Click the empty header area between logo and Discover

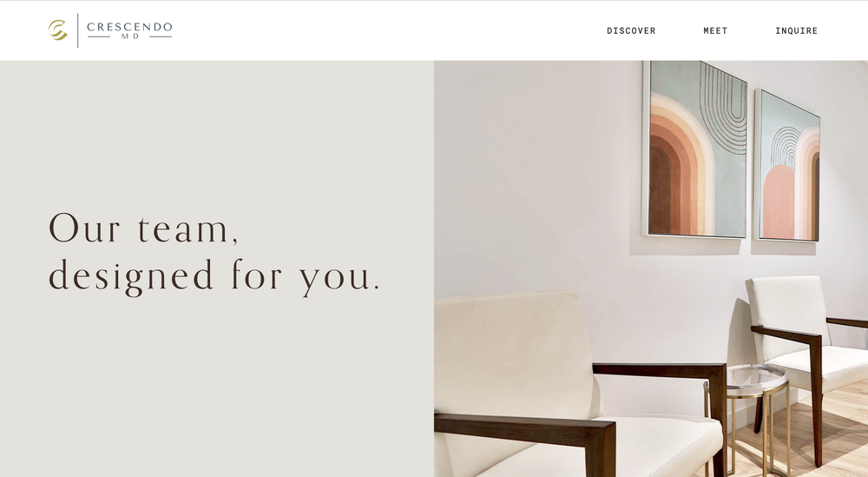tap(387, 30)
